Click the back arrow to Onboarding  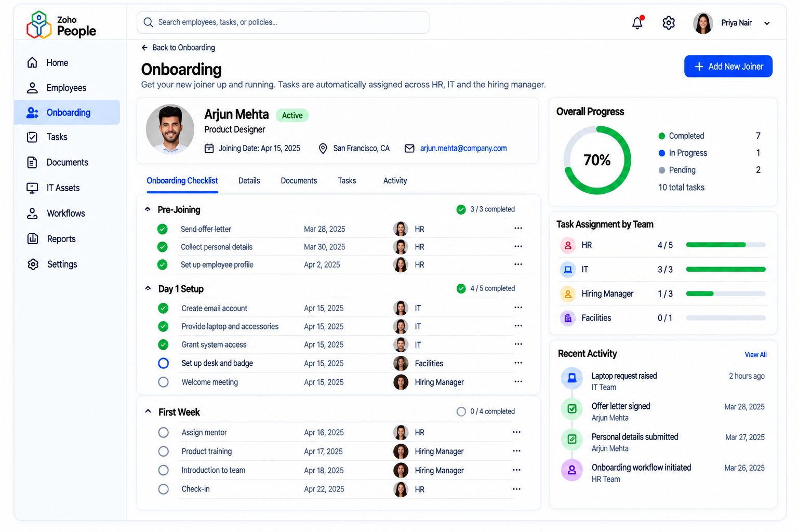tap(144, 48)
